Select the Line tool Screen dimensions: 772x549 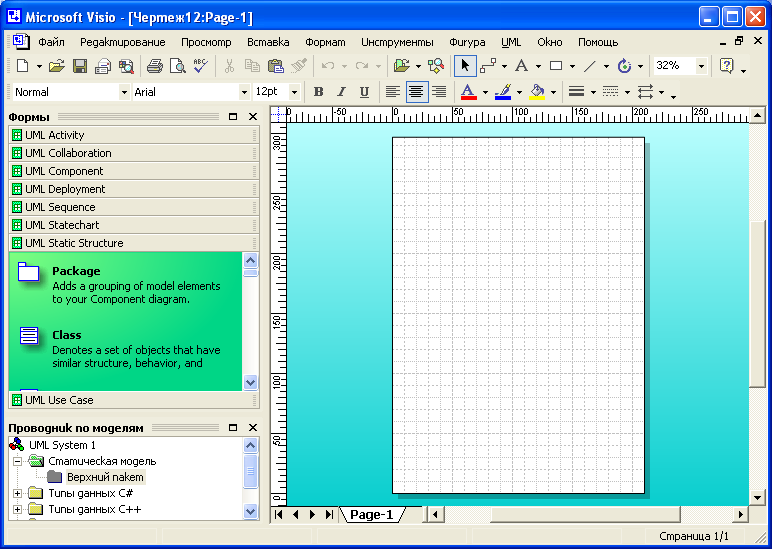[590, 66]
